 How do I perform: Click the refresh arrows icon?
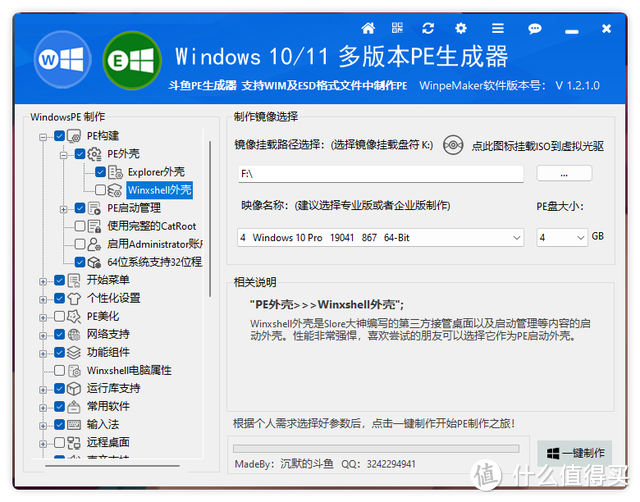coord(428,28)
